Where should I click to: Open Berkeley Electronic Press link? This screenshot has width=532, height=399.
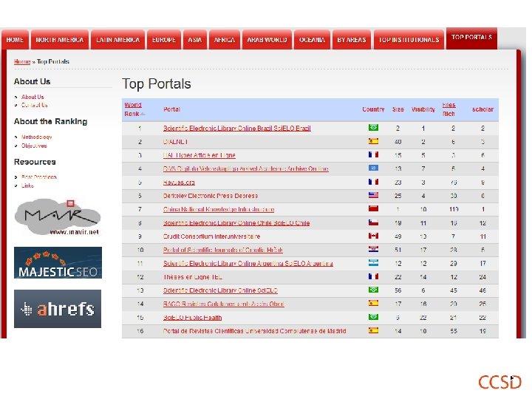pyautogui.click(x=211, y=196)
